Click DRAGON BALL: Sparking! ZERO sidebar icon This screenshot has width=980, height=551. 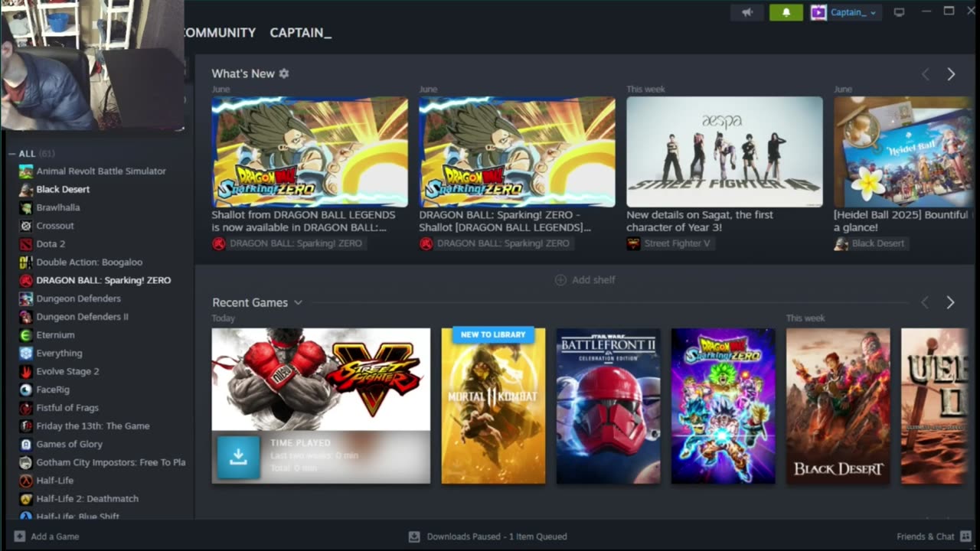click(26, 280)
